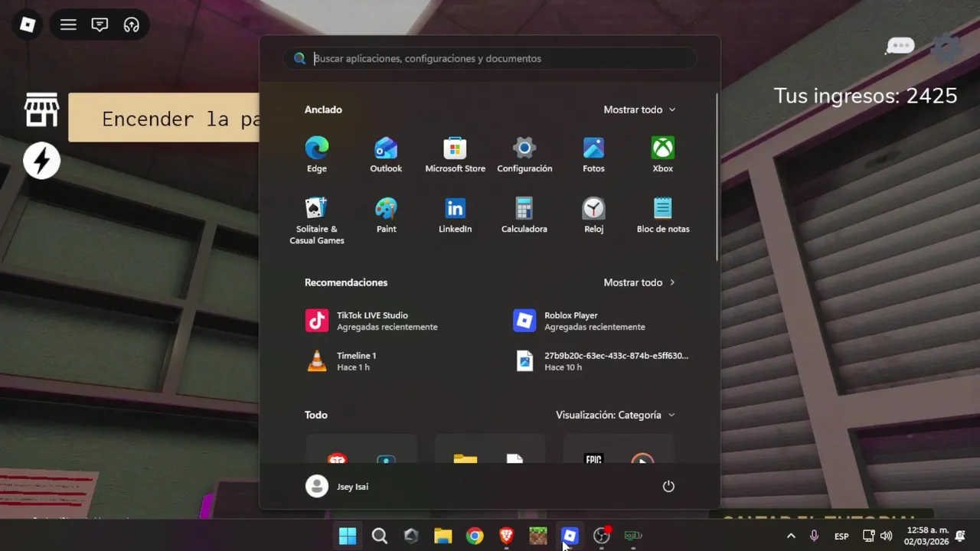Click the Windows Start button
The image size is (980, 551).
tap(348, 536)
